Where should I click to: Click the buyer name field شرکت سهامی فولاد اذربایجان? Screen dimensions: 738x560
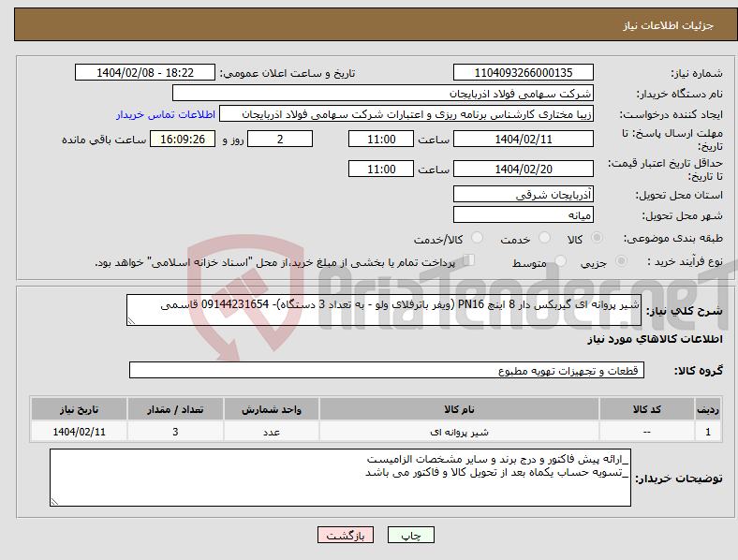click(383, 93)
